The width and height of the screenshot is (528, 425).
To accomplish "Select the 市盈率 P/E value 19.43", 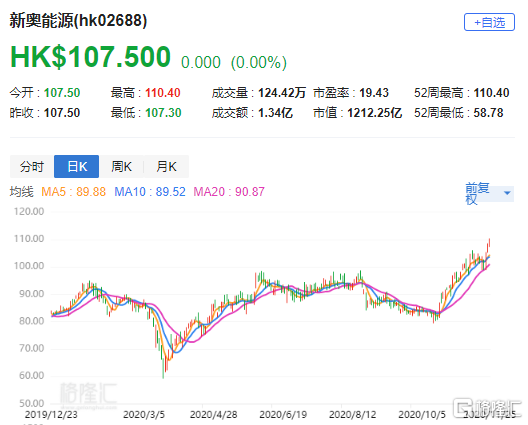I will click(x=374, y=93).
